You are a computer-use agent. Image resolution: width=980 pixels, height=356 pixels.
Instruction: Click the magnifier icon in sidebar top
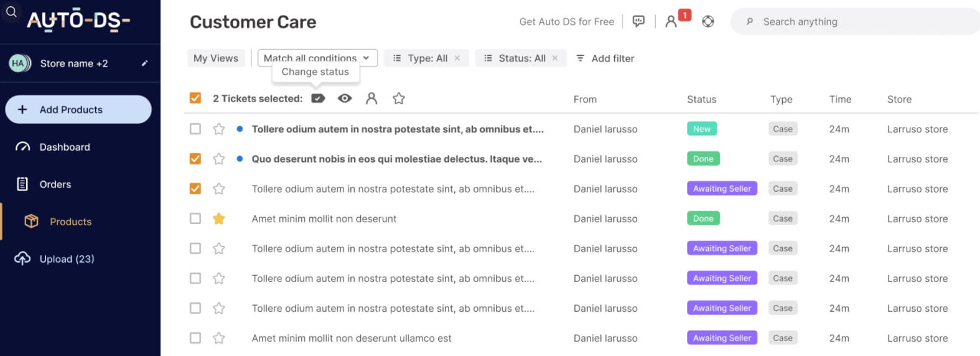[x=11, y=12]
